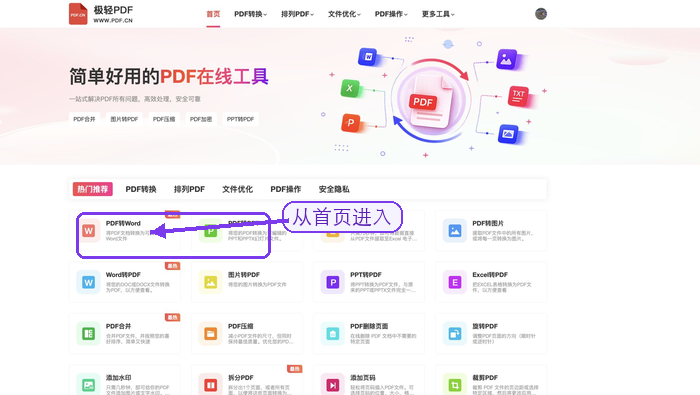Open the PDF转Word tool icon
The width and height of the screenshot is (700, 395).
(x=88, y=231)
